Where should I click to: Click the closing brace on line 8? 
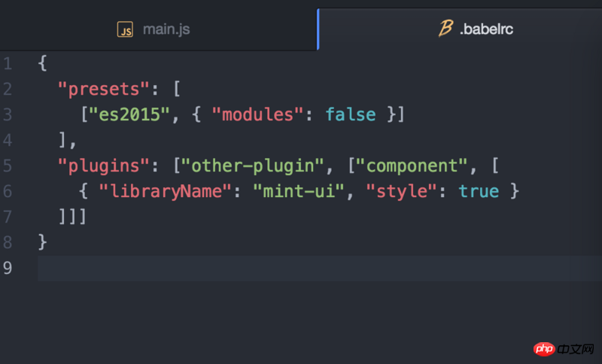[43, 242]
